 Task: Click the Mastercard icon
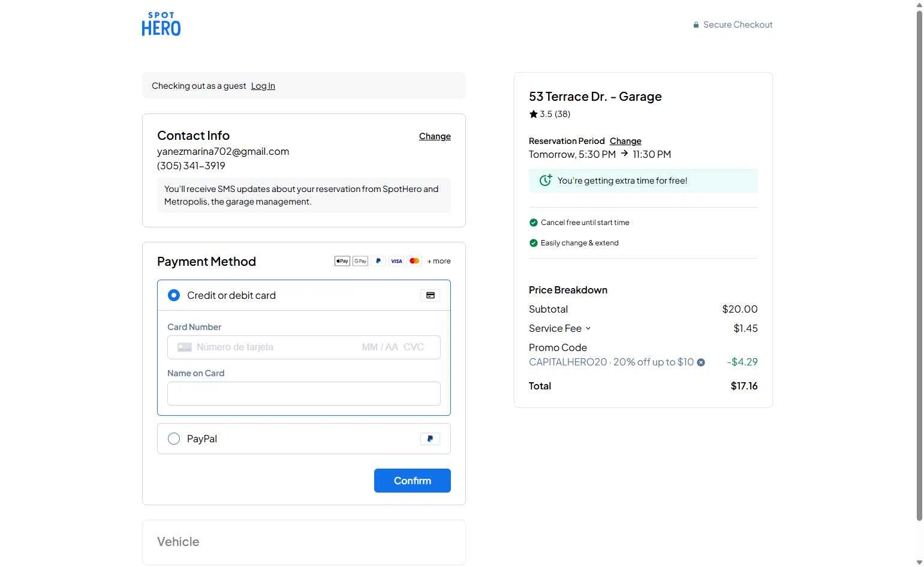coord(414,261)
